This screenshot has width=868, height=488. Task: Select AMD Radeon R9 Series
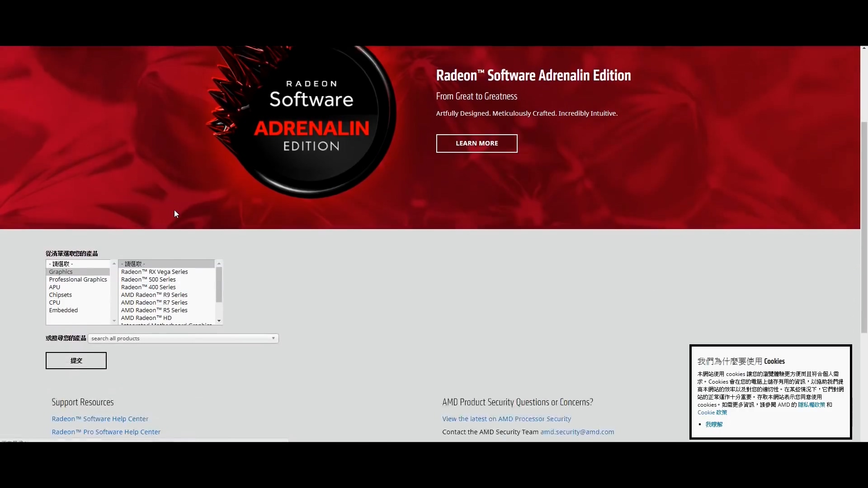[154, 295]
